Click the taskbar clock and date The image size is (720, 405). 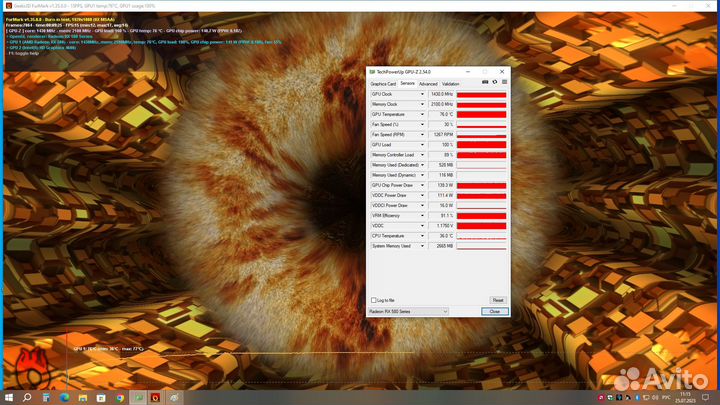[x=685, y=397]
